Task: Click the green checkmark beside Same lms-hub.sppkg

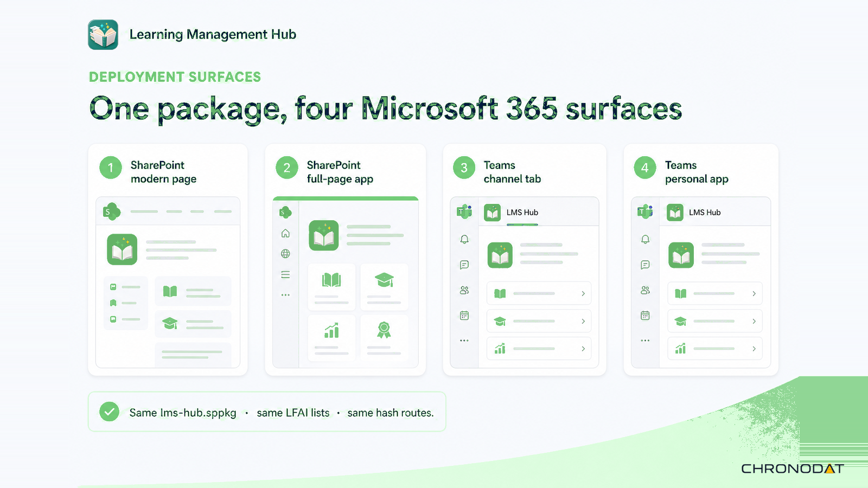Action: click(109, 412)
